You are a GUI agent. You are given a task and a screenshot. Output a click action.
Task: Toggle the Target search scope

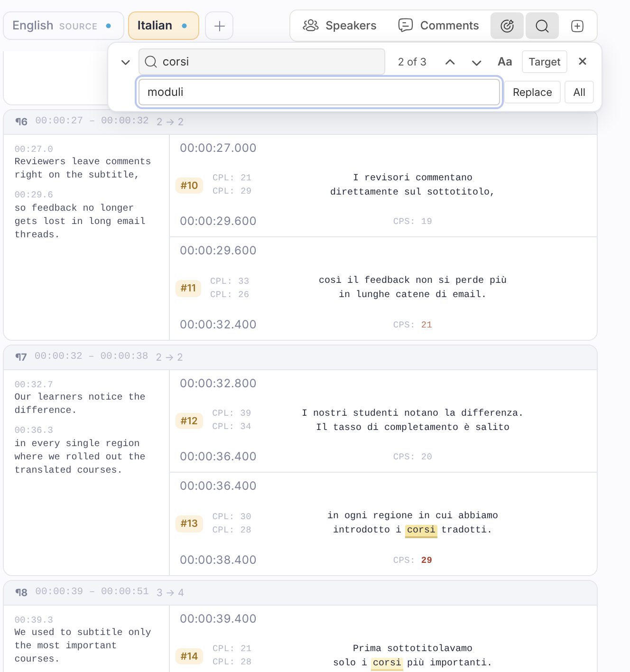click(545, 62)
